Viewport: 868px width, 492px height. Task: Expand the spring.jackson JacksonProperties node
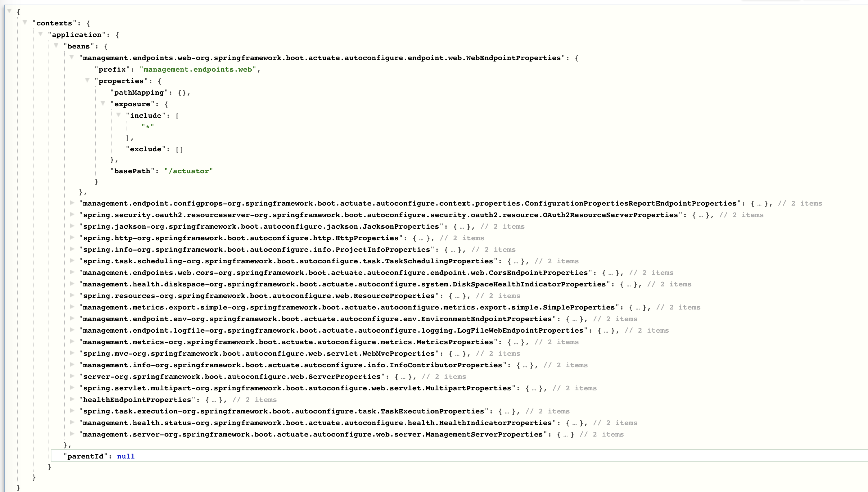(x=72, y=225)
